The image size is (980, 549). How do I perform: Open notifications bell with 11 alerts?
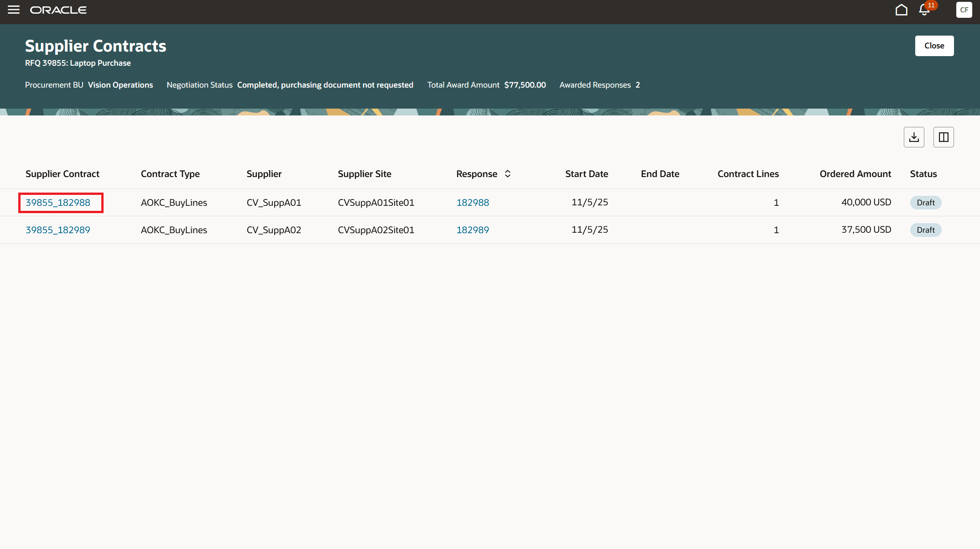pyautogui.click(x=923, y=10)
